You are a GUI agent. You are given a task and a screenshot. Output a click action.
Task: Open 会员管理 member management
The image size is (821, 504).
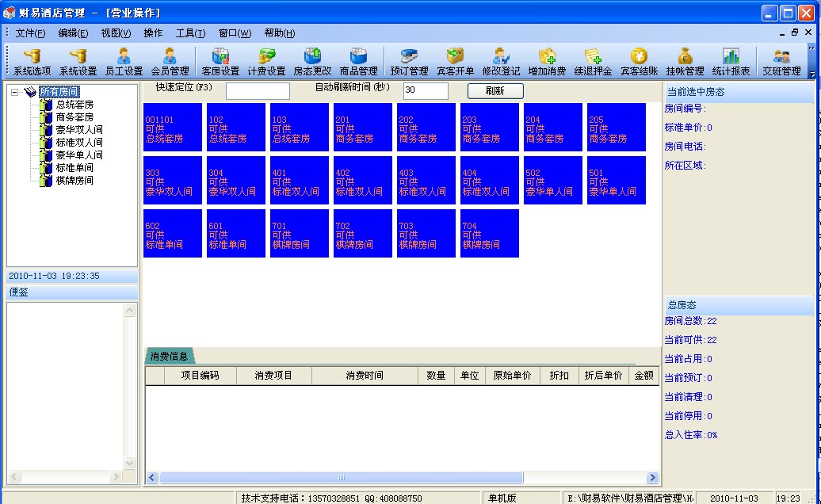tap(170, 62)
